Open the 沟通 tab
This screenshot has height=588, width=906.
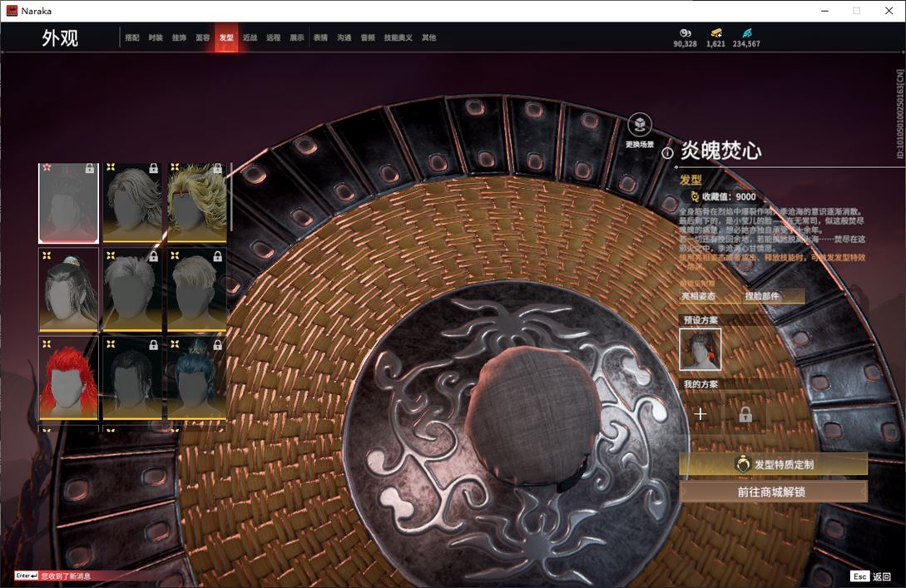click(x=344, y=37)
